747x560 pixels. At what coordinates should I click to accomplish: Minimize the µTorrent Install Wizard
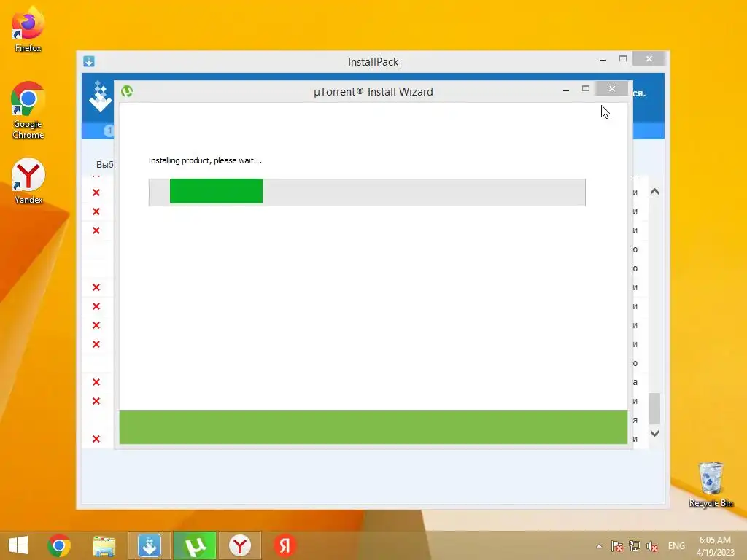tap(566, 90)
